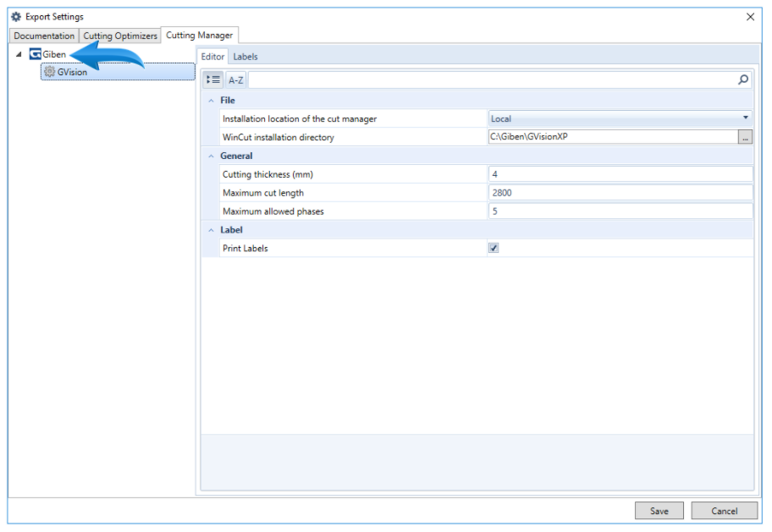This screenshot has width=772, height=532.
Task: Select the 'WinCut installation directory' label
Action: [x=278, y=137]
